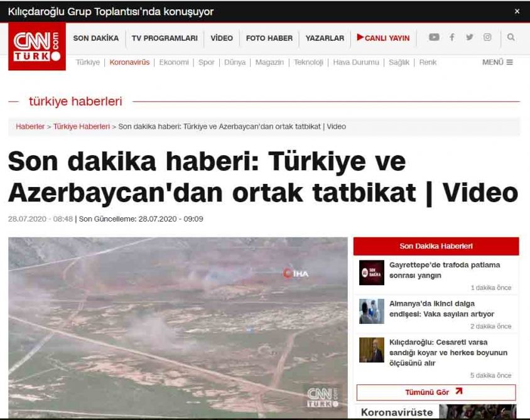530x420 pixels.
Task: Open the Instagram icon in header
Action: 487,37
